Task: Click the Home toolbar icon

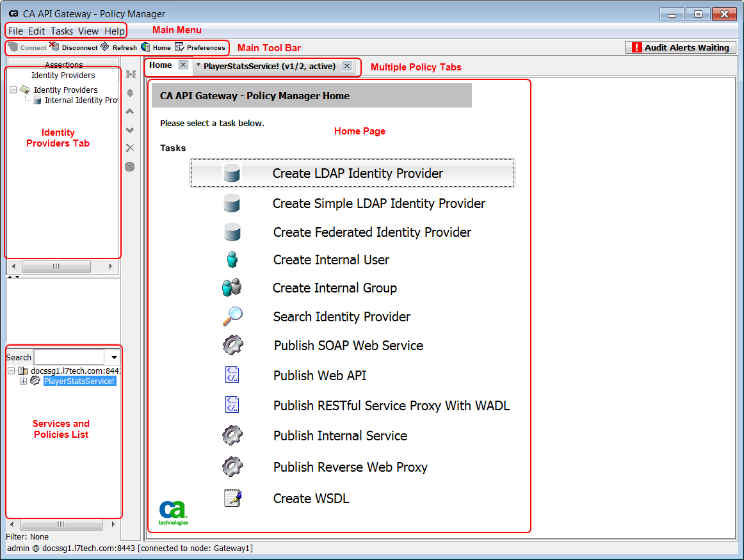Action: tap(145, 47)
